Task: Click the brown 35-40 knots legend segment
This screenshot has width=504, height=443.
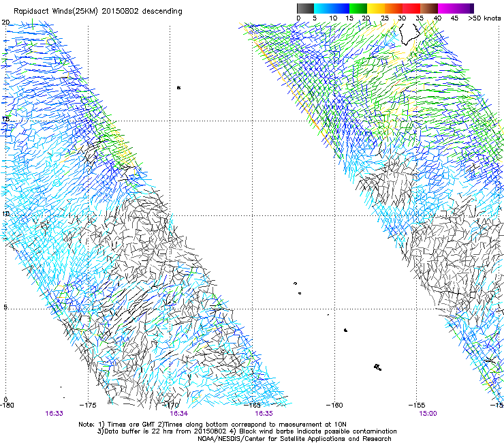Action: pos(429,8)
